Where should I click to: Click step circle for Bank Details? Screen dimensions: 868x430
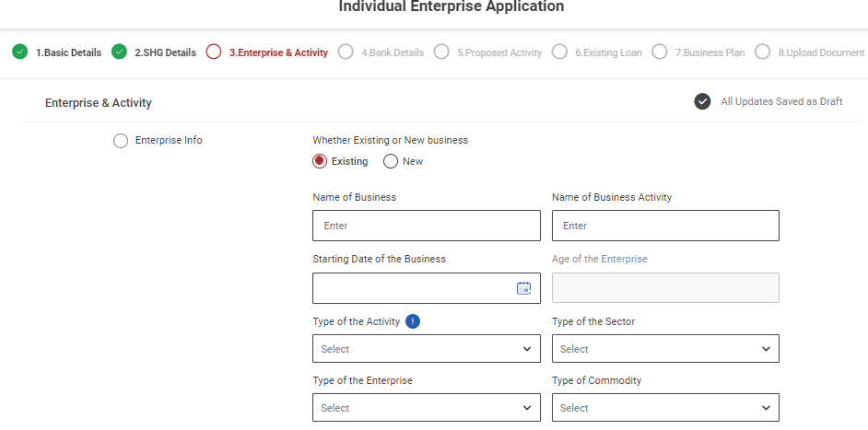coord(346,52)
